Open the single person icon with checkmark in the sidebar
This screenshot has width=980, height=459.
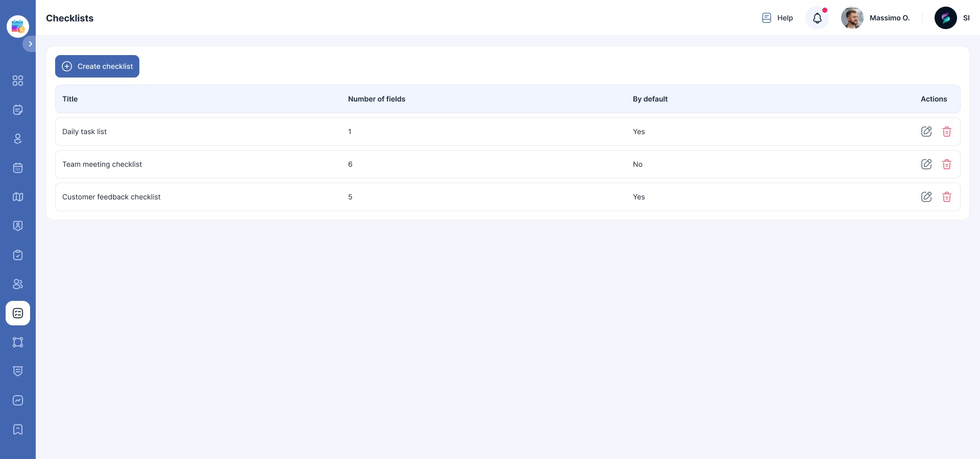pos(18,139)
